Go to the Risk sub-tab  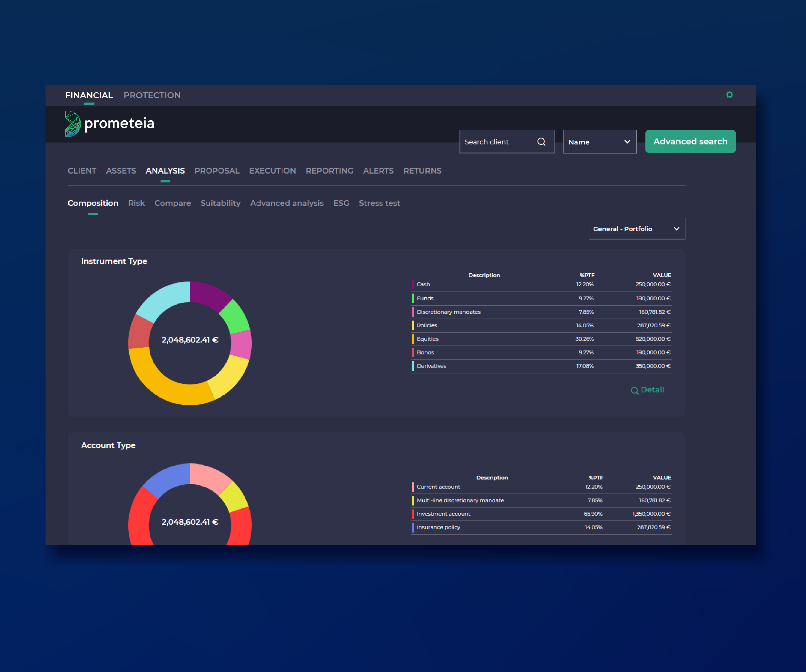(136, 203)
